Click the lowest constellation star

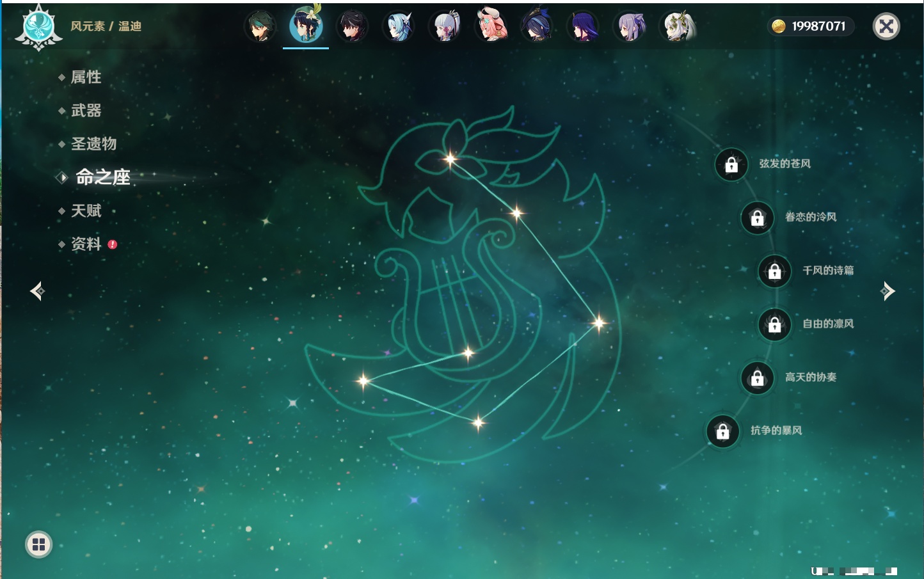tap(478, 422)
